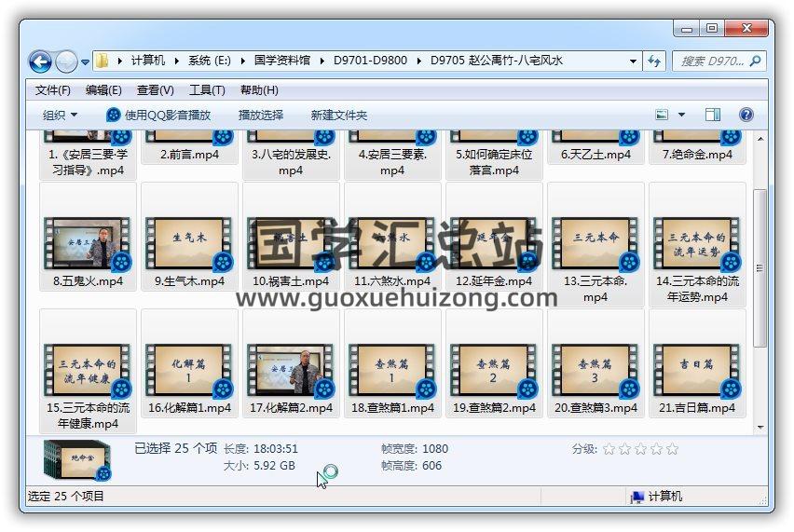
Task: Select the 17.化解篇2.mp4 video thumbnail
Action: coord(291,371)
